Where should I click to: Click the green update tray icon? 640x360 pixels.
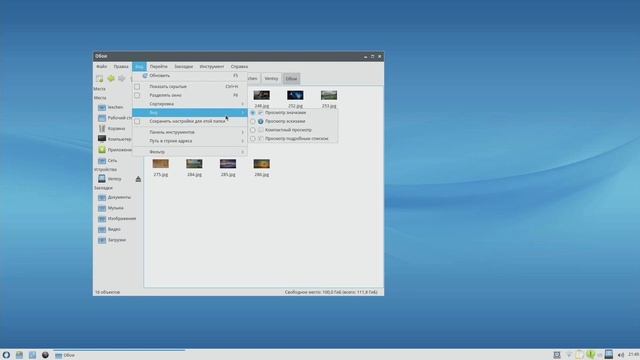point(590,355)
